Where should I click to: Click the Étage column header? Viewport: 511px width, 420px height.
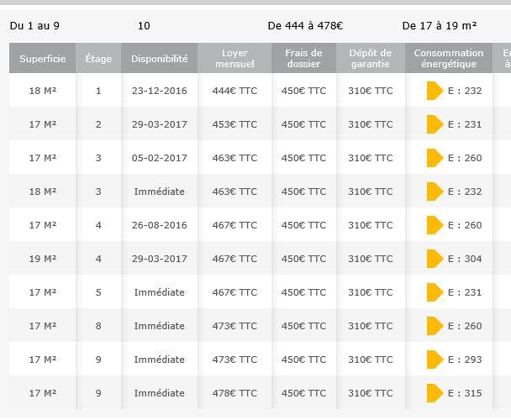(x=98, y=59)
